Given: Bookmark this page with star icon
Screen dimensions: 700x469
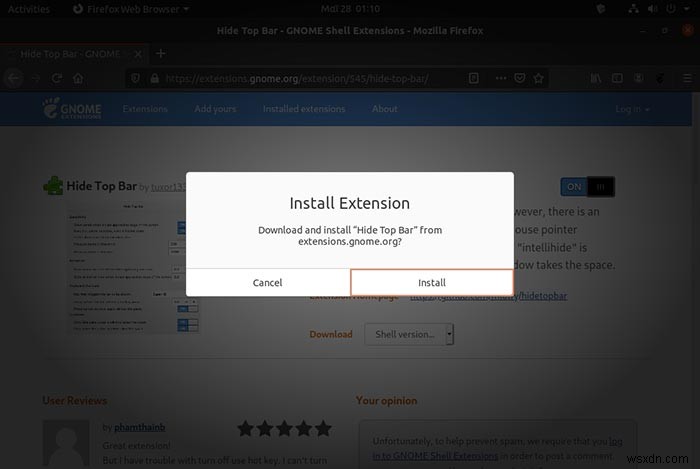Looking at the screenshot, I should pos(539,79).
